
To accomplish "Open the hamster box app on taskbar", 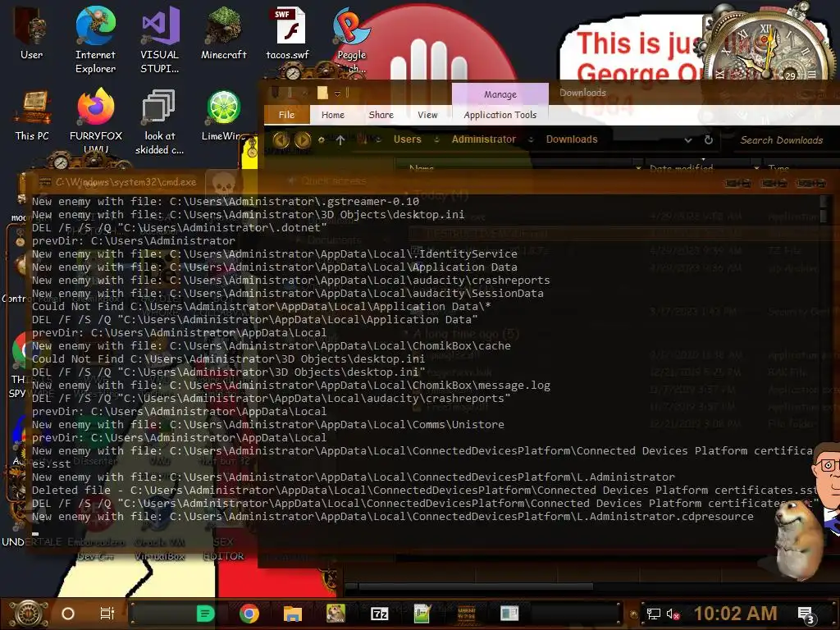I will (x=336, y=614).
